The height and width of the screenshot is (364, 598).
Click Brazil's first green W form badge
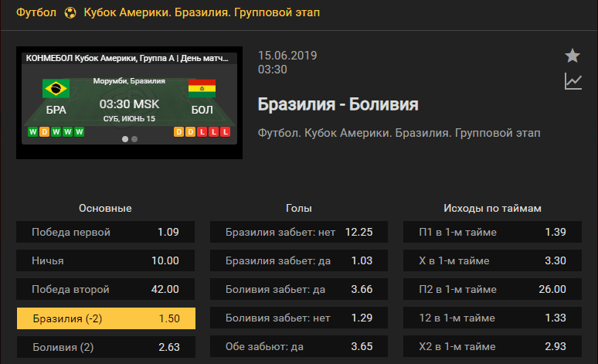click(x=32, y=132)
